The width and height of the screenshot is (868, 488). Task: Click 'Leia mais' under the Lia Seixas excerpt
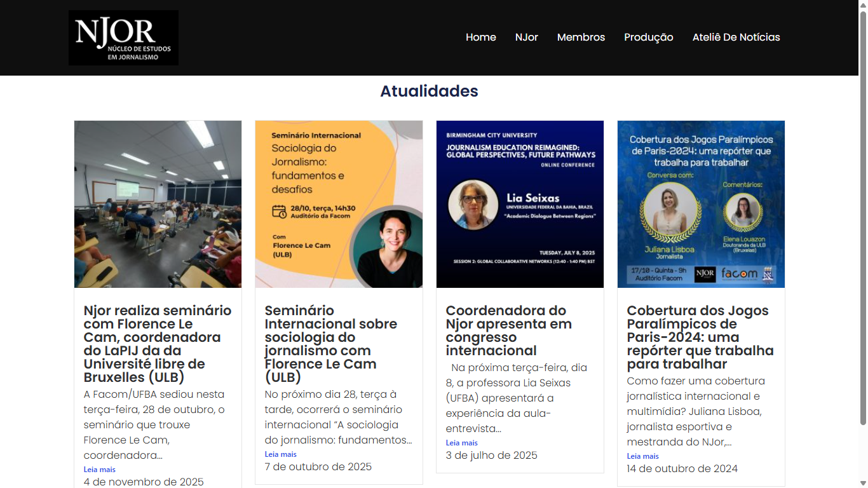tap(462, 443)
